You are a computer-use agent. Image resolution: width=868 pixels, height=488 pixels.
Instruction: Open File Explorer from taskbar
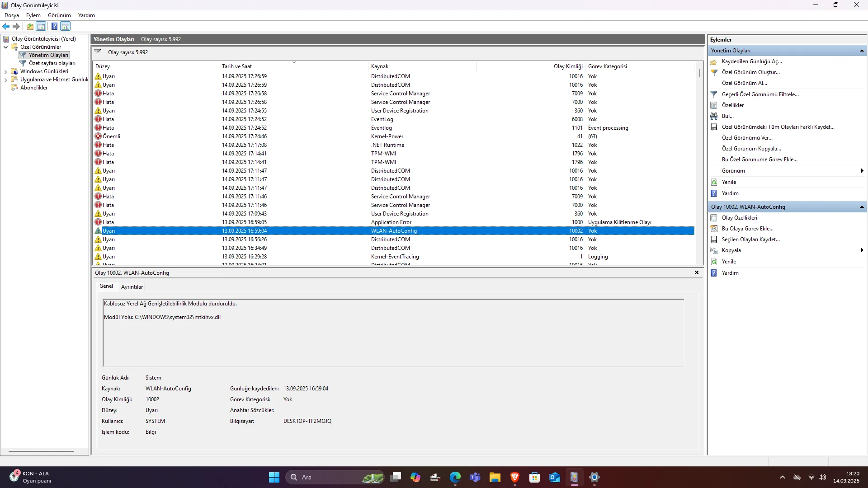point(495,477)
